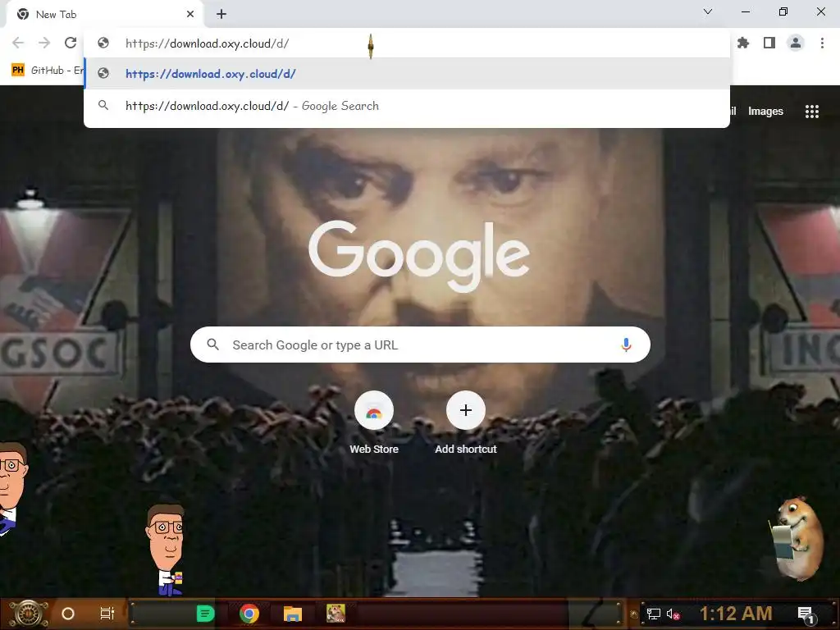840x630 pixels.
Task: Select the Google Search suggestion row
Action: pyautogui.click(x=407, y=106)
